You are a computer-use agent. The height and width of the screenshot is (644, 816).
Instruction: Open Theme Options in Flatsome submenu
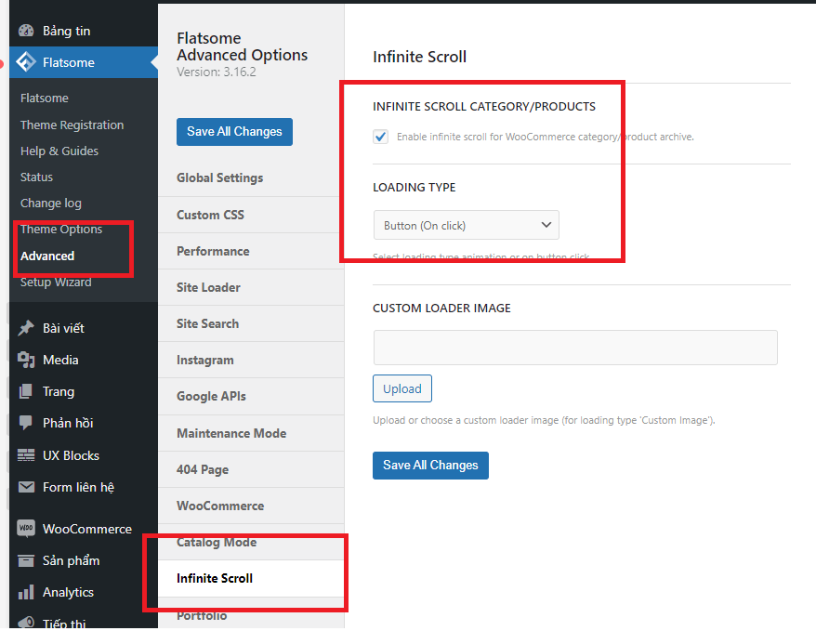[61, 230]
